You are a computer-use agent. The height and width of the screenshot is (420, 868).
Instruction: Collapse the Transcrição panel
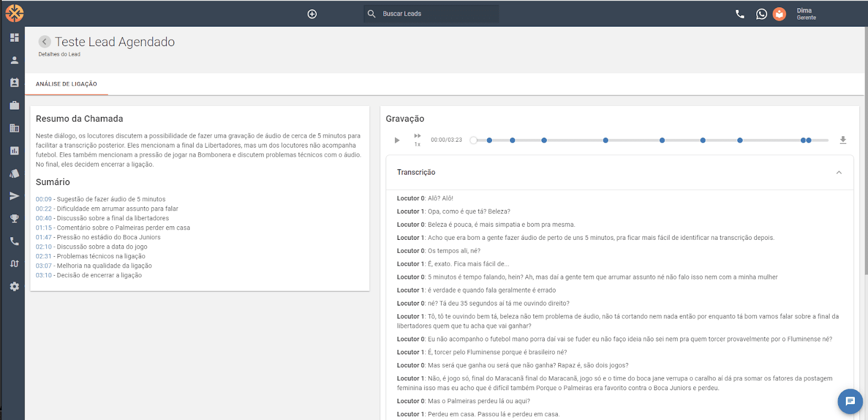coord(839,173)
